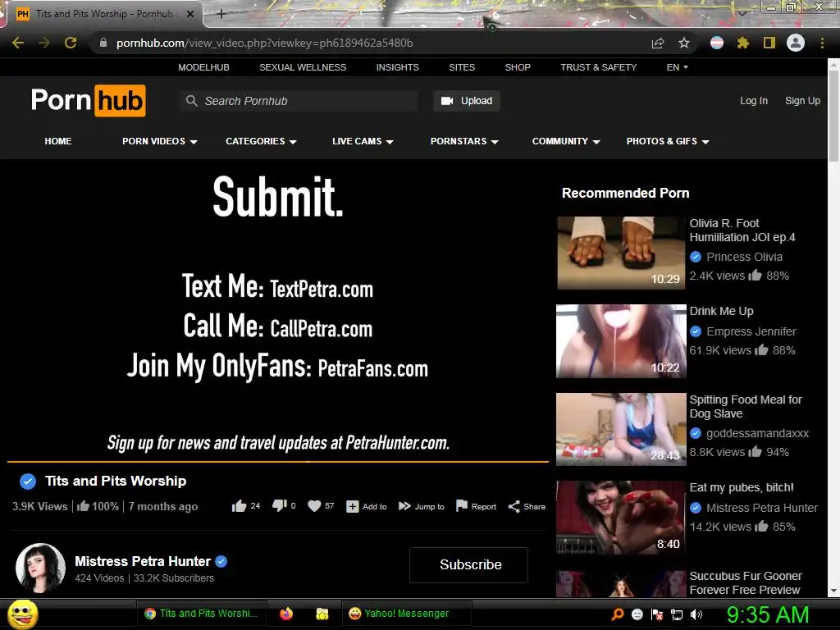This screenshot has height=630, width=840.
Task: Open the EN language dropdown
Action: point(677,67)
